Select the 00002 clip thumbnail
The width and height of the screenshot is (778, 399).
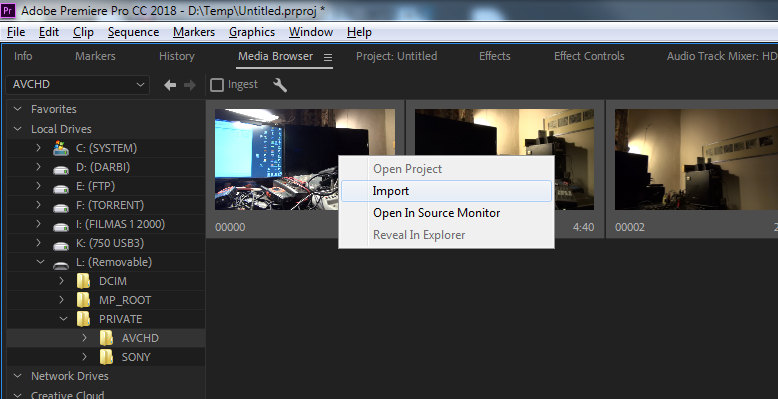pyautogui.click(x=696, y=159)
